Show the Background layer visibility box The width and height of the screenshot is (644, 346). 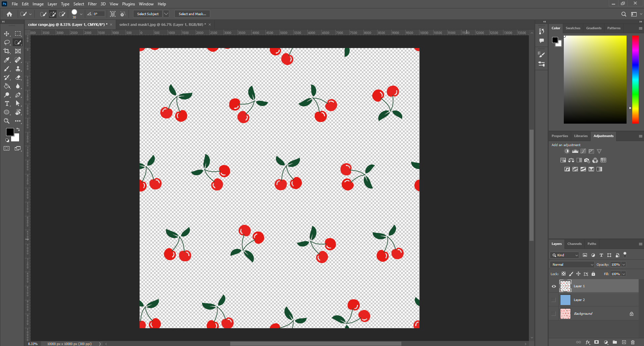click(554, 314)
